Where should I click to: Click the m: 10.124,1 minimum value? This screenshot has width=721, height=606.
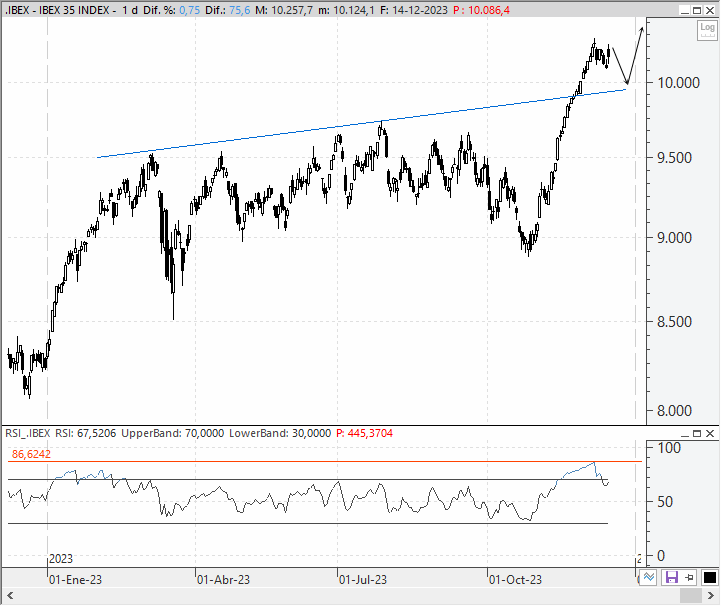pyautogui.click(x=346, y=10)
